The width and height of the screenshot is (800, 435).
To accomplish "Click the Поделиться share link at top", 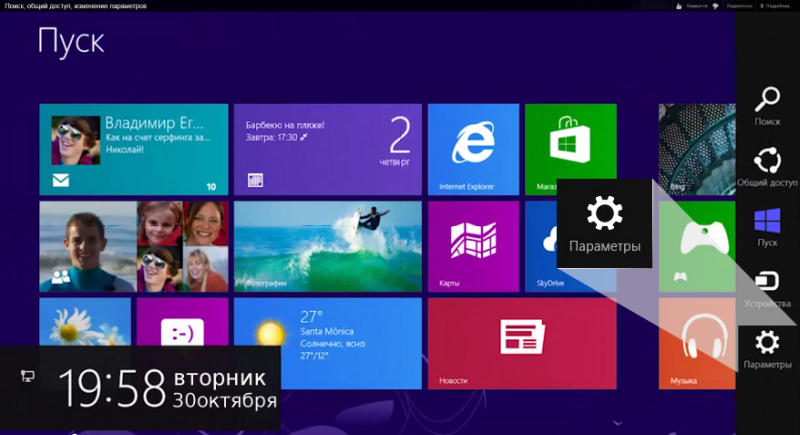I will pos(739,6).
